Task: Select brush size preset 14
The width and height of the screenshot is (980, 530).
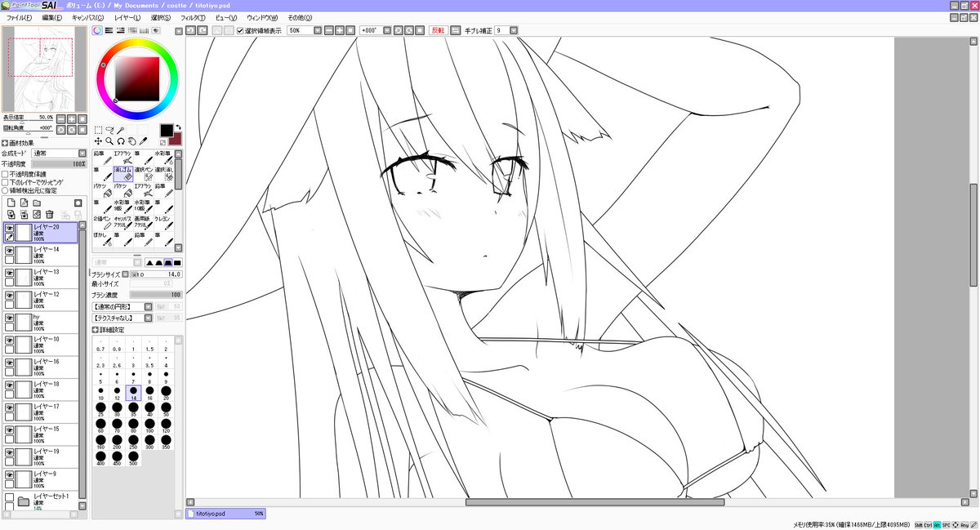Action: point(133,394)
